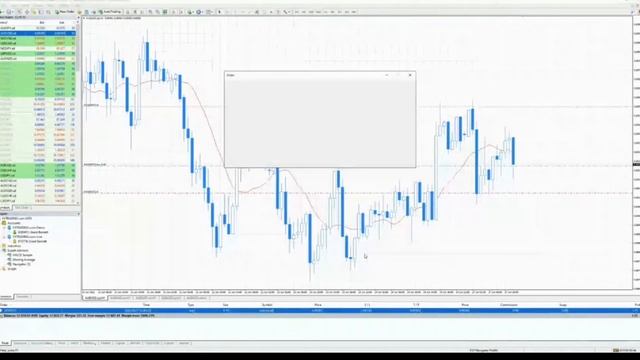Select the Symbols tab in Market Watch
640x360 pixels.
[5, 208]
